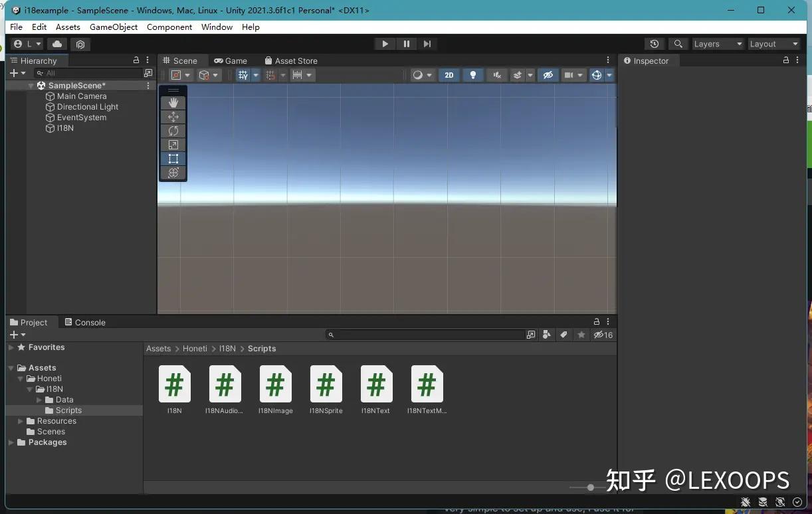Click the Unity cloud icon near Hierarchy
Viewport: 812px width, 514px height.
click(x=56, y=44)
